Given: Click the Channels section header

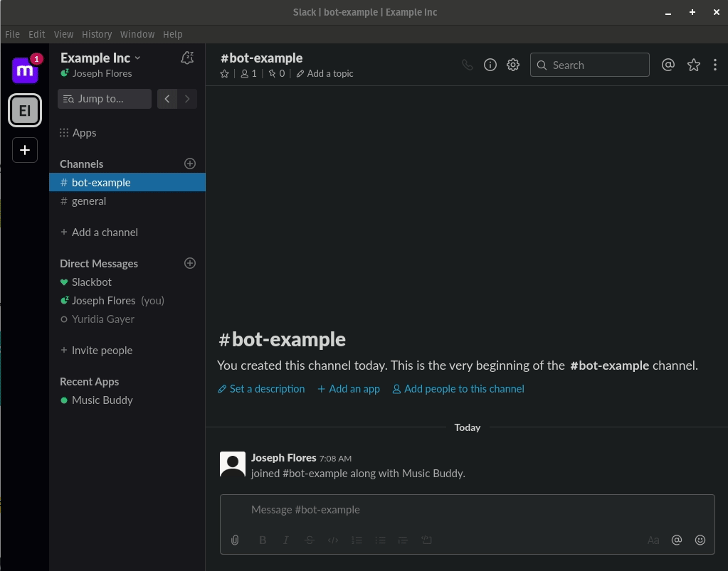Looking at the screenshot, I should click(x=82, y=164).
